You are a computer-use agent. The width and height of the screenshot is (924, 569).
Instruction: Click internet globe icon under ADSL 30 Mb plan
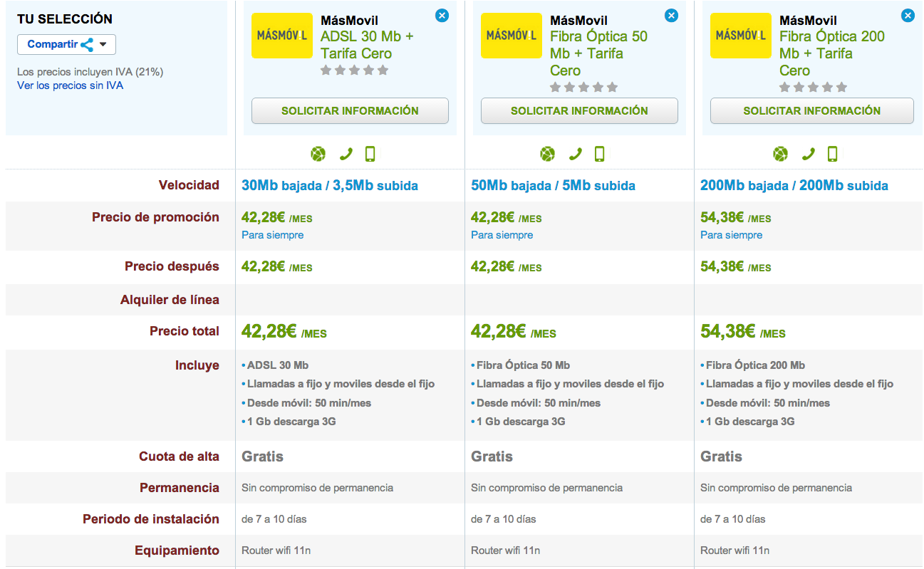pyautogui.click(x=318, y=154)
